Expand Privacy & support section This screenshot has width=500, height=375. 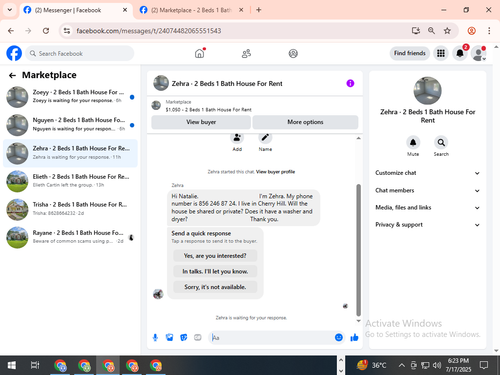coord(428,225)
